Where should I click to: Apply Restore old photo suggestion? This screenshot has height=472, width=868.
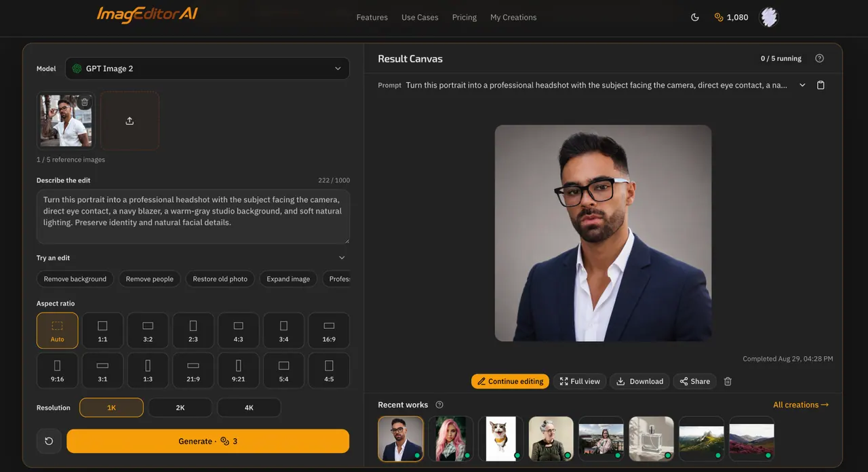click(220, 279)
